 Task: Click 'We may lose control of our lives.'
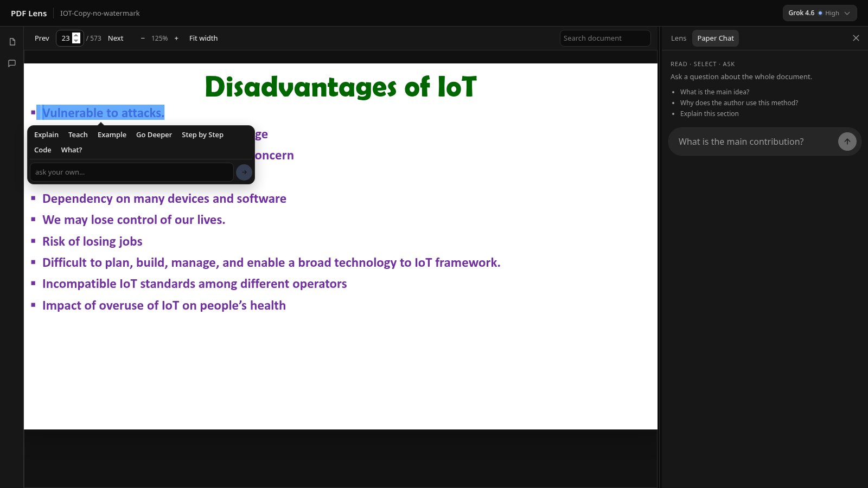point(133,220)
